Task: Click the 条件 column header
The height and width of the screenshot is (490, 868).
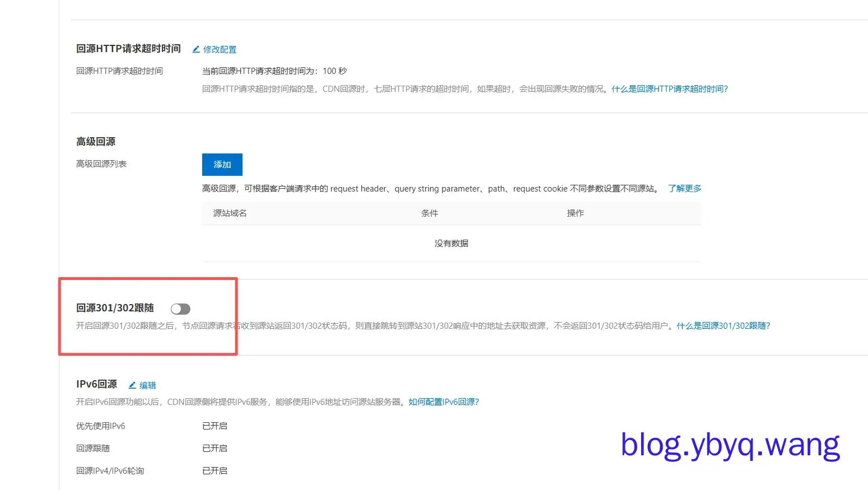Action: 430,213
